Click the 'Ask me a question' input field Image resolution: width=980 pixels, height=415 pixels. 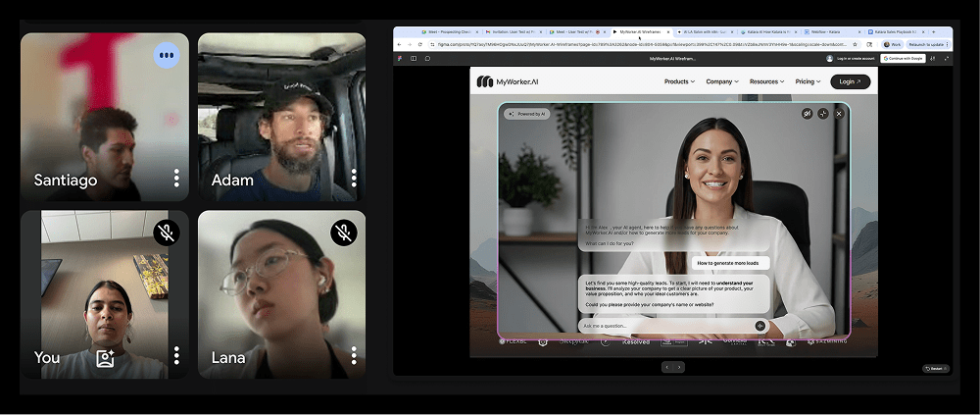click(661, 326)
